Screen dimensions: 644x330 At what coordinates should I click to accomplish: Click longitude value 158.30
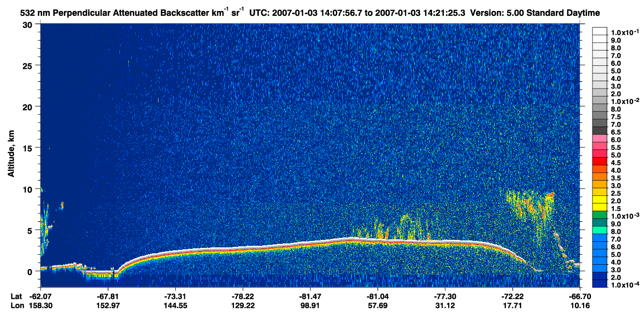[x=41, y=306]
